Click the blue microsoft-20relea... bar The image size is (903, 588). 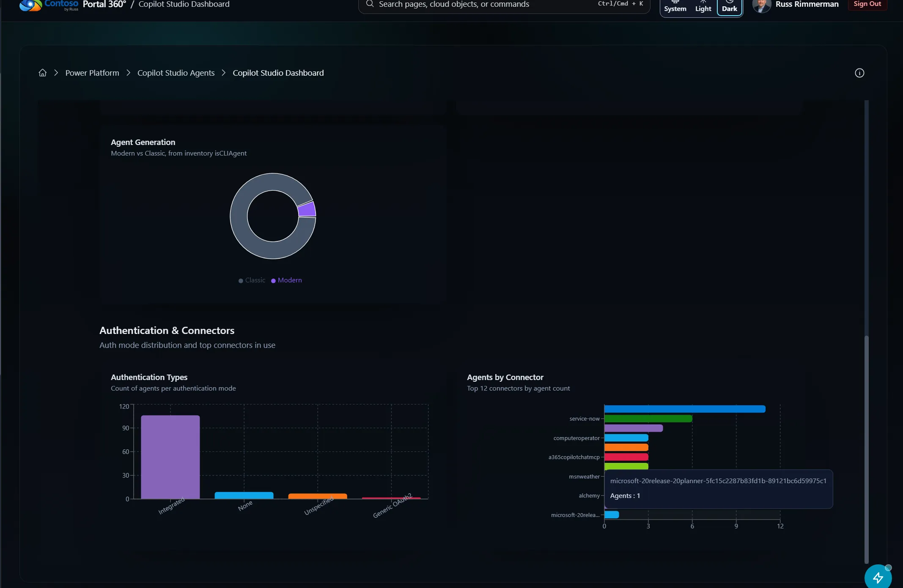(612, 514)
